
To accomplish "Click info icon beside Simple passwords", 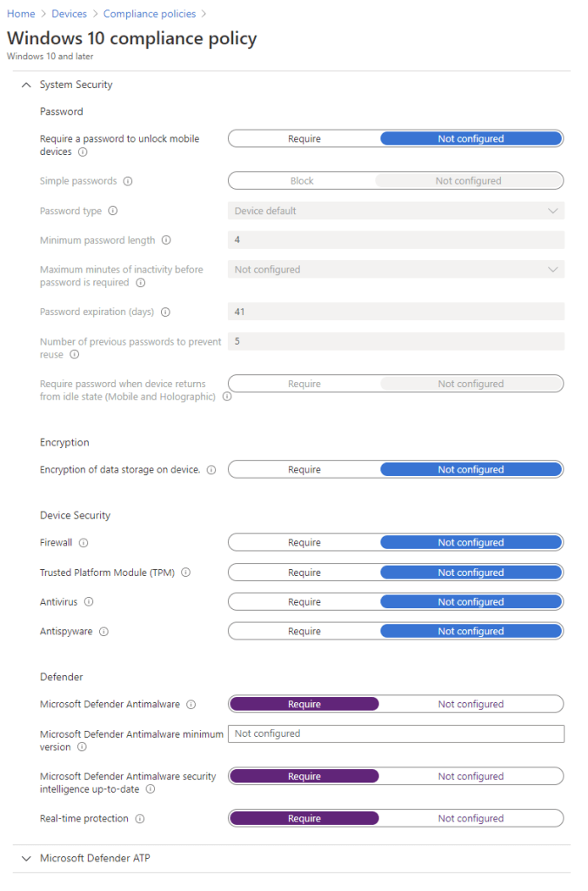I will (128, 182).
